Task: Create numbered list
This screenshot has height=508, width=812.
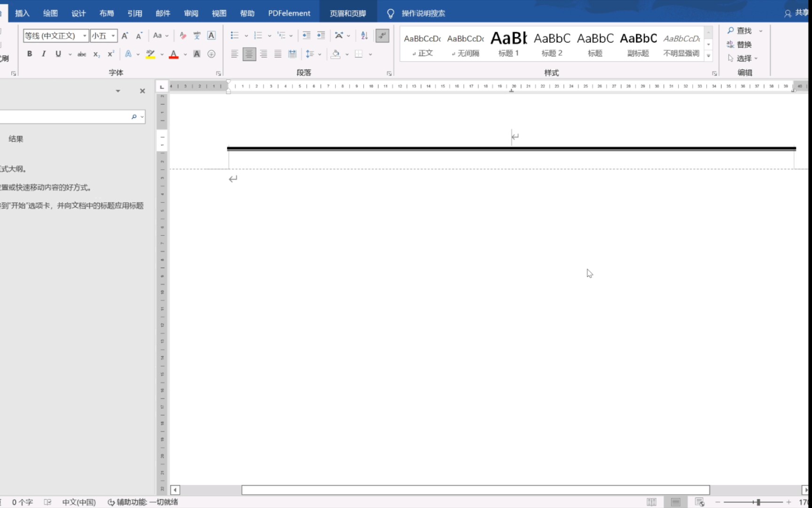Action: coord(258,36)
